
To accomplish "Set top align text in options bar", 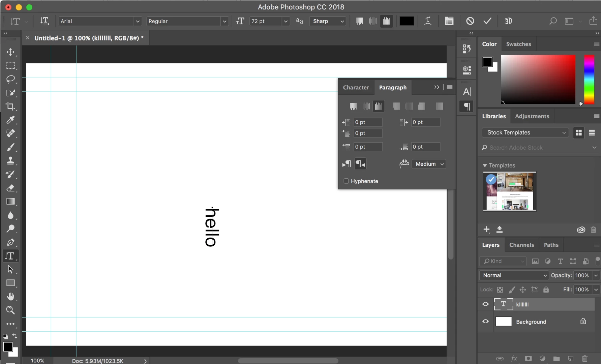I will click(359, 21).
